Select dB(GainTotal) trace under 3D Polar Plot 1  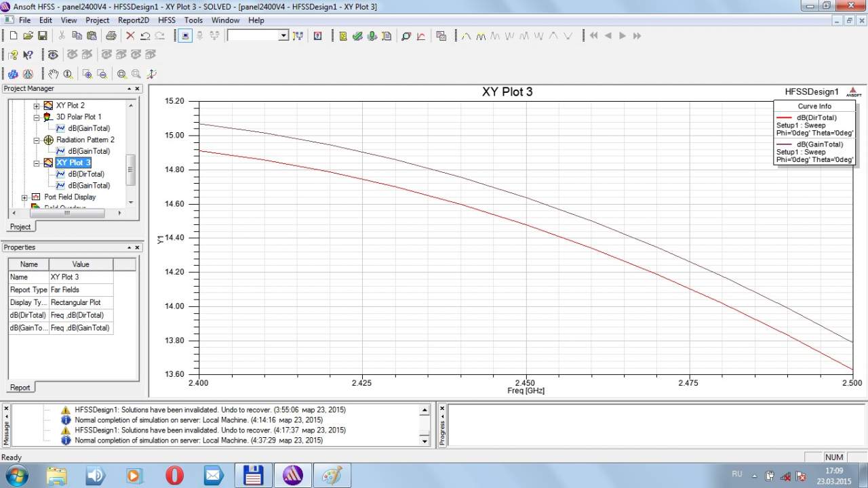click(x=89, y=128)
